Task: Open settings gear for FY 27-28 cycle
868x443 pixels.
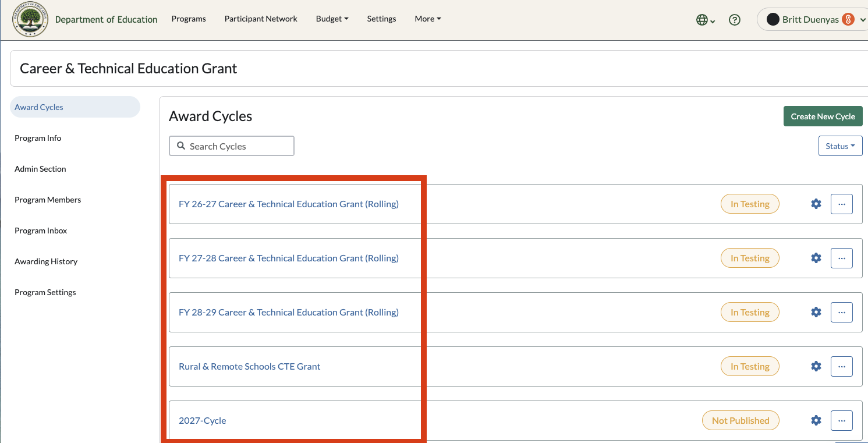Action: (816, 258)
